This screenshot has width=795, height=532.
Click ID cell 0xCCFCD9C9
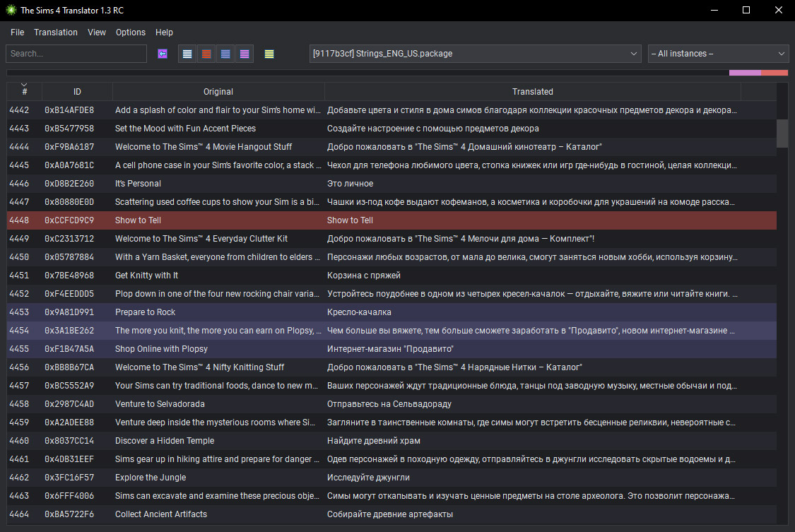pyautogui.click(x=69, y=220)
